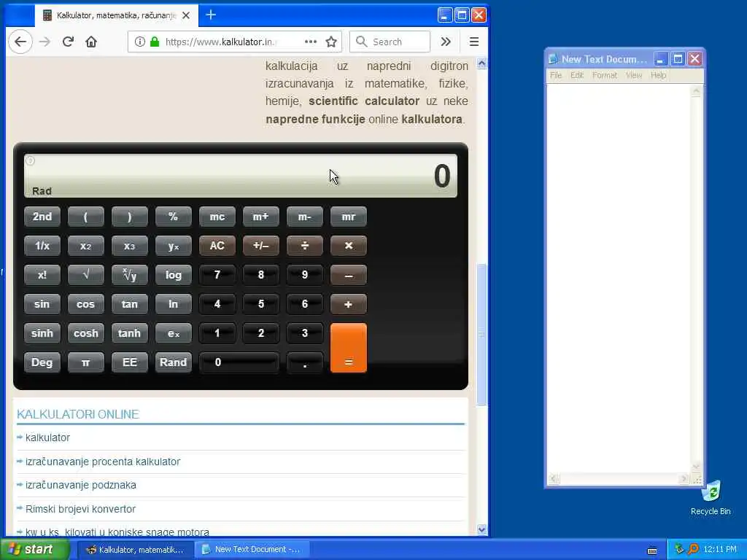Recall memory with the mr key
The height and width of the screenshot is (560, 747).
click(x=349, y=217)
